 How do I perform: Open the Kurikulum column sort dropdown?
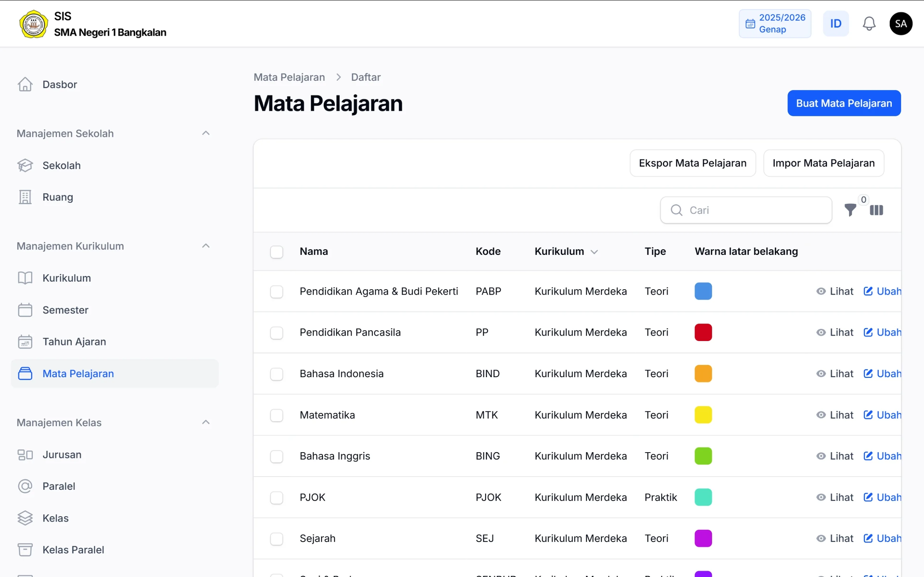tap(594, 251)
